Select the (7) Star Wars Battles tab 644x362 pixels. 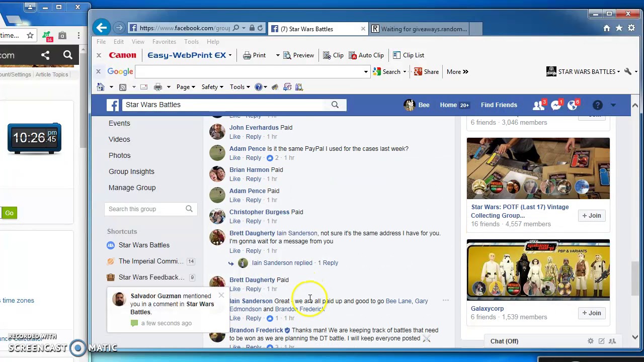[x=318, y=29]
